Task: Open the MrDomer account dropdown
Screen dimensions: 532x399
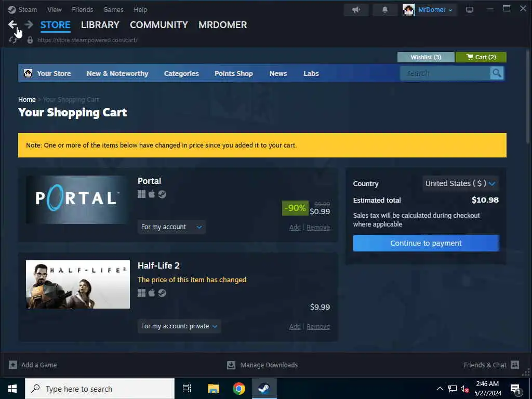Action: click(435, 10)
